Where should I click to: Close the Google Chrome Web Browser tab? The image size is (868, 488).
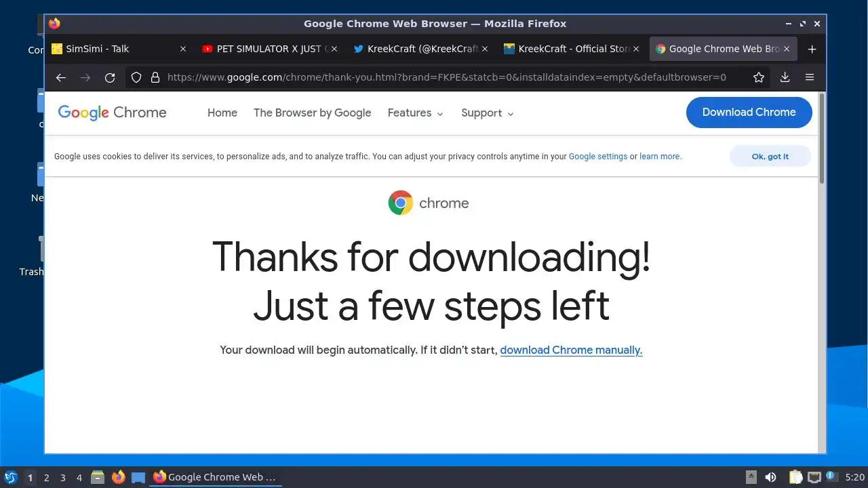(786, 49)
